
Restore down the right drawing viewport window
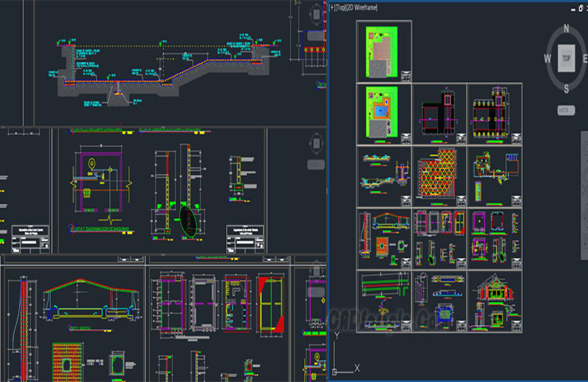[x=580, y=9]
